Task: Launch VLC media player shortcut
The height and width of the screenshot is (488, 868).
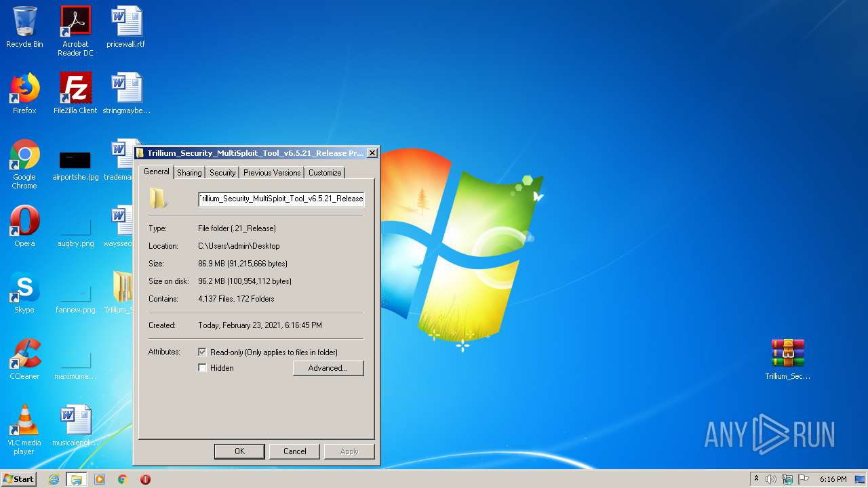Action: [24, 430]
